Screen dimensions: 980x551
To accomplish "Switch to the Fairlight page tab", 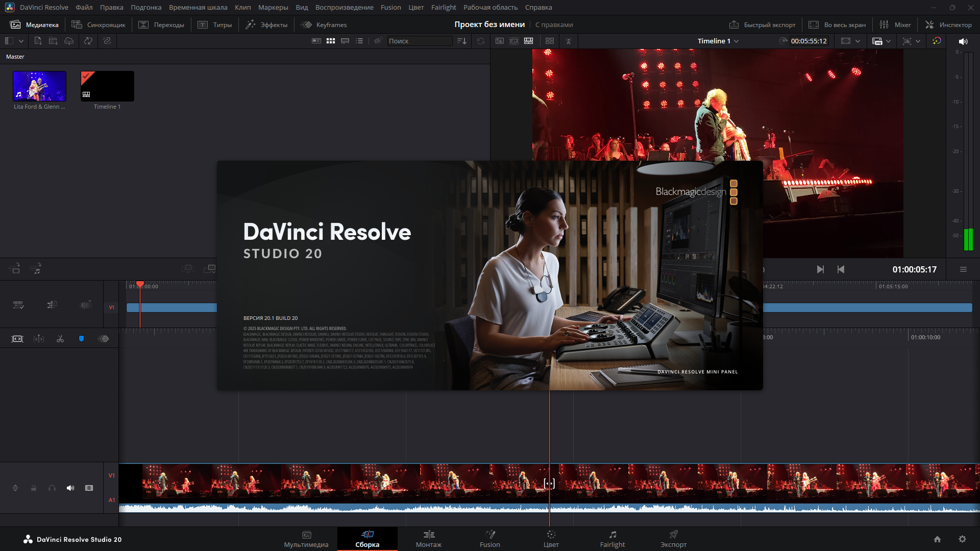I will tap(612, 539).
